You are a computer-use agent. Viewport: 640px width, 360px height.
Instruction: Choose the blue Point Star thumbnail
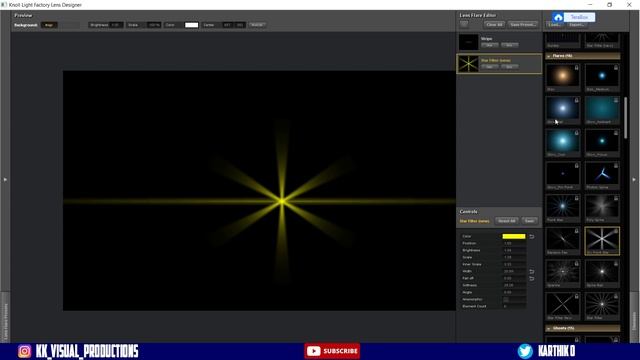(562, 207)
